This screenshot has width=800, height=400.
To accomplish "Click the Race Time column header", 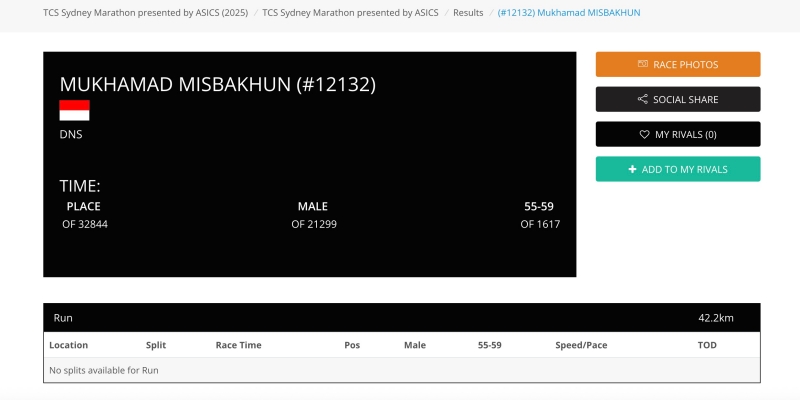I will (238, 345).
